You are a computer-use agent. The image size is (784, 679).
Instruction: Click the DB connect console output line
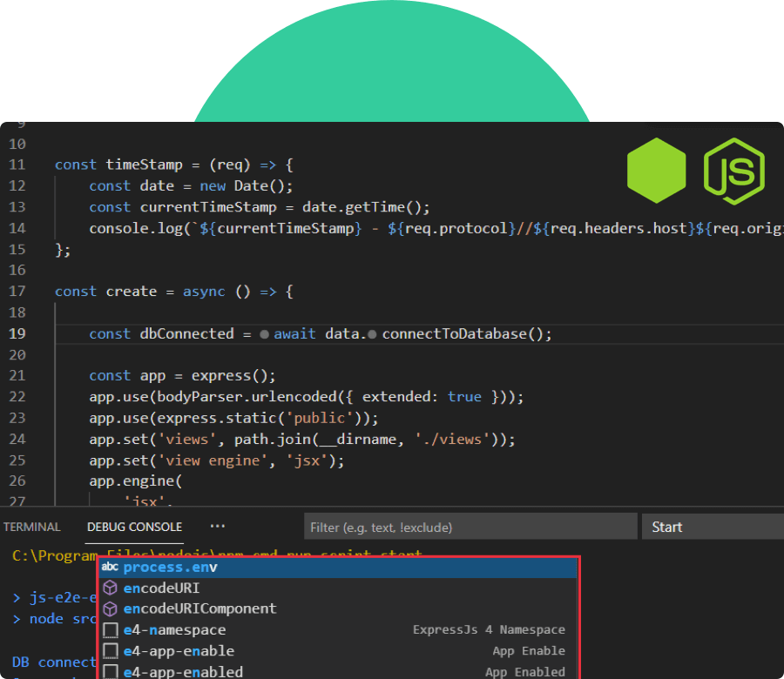pyautogui.click(x=54, y=662)
